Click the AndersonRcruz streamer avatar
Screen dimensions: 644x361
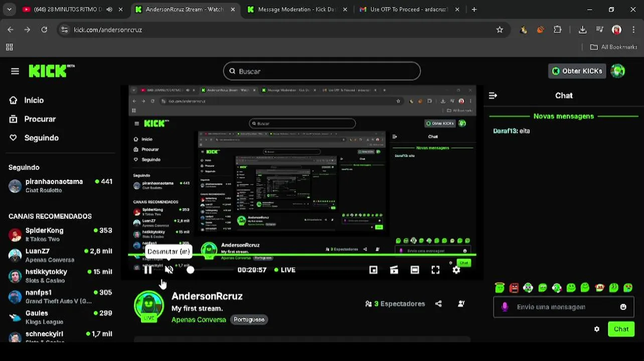coord(149,305)
